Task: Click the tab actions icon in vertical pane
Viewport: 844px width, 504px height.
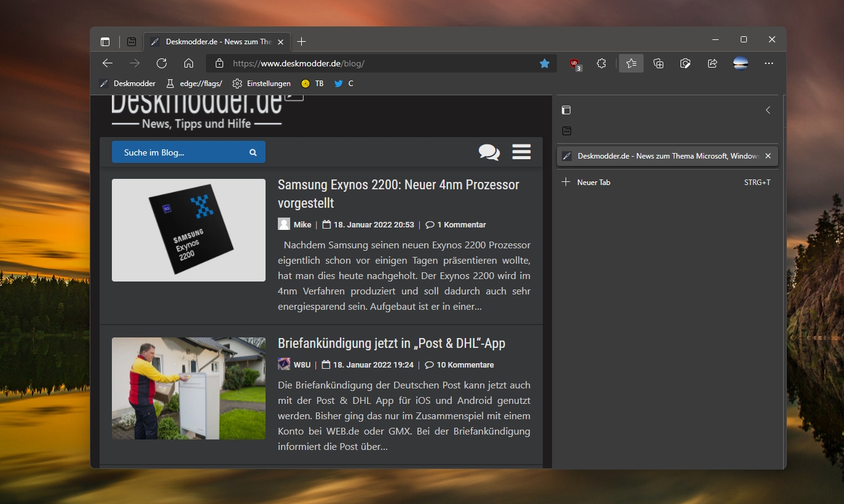Action: tap(566, 111)
